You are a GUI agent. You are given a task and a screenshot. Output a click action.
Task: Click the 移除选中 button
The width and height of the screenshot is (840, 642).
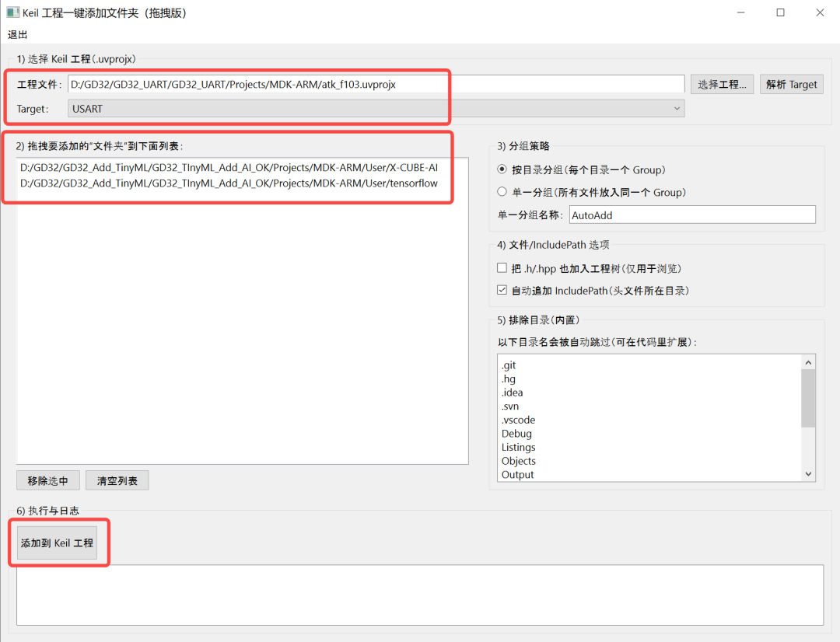(48, 480)
